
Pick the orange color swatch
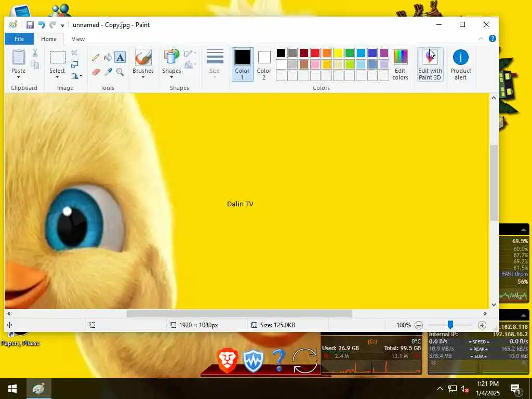pyautogui.click(x=326, y=53)
